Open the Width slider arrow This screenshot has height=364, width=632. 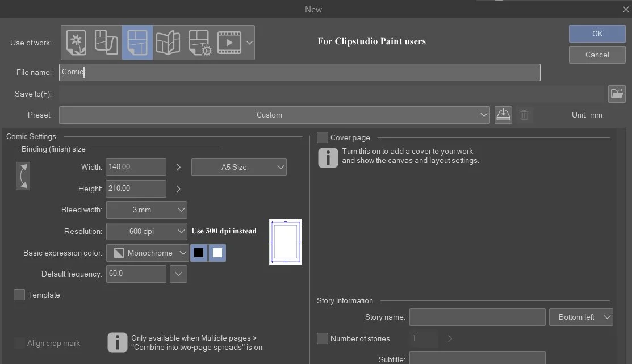(x=178, y=168)
